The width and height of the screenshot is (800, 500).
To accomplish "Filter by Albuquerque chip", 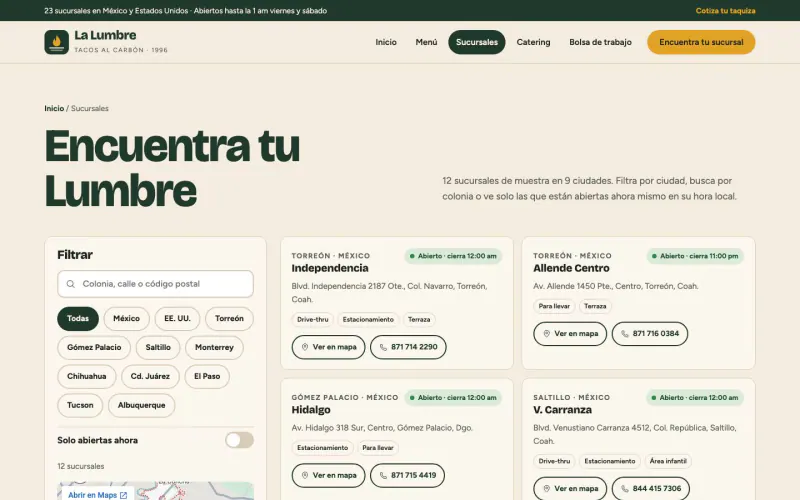I will click(141, 406).
